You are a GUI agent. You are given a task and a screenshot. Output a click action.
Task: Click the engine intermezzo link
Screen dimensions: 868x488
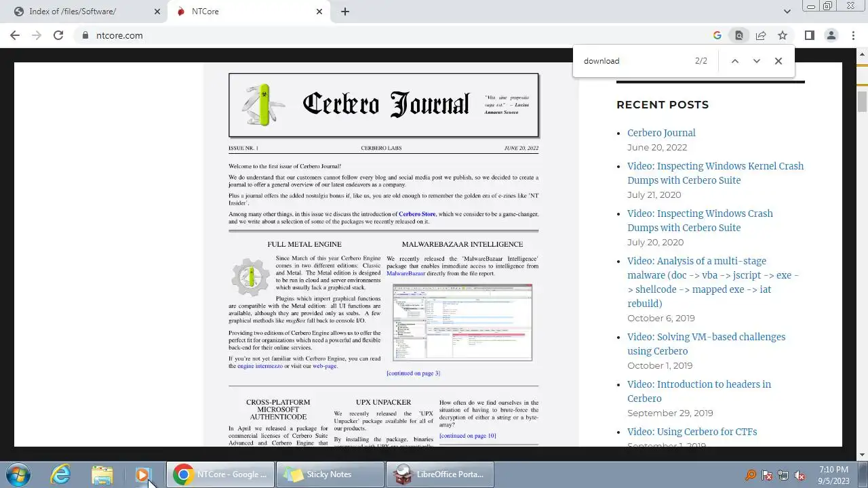click(x=260, y=366)
